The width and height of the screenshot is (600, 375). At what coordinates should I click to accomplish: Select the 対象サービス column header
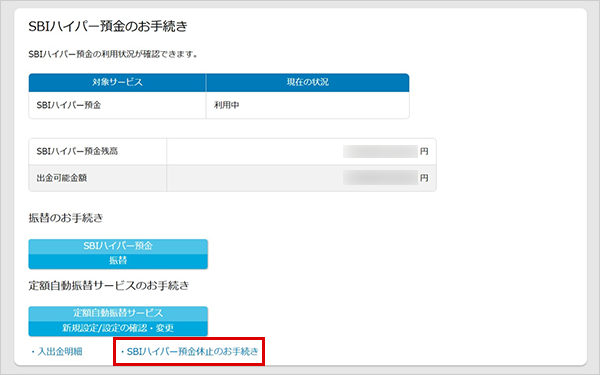(117, 82)
